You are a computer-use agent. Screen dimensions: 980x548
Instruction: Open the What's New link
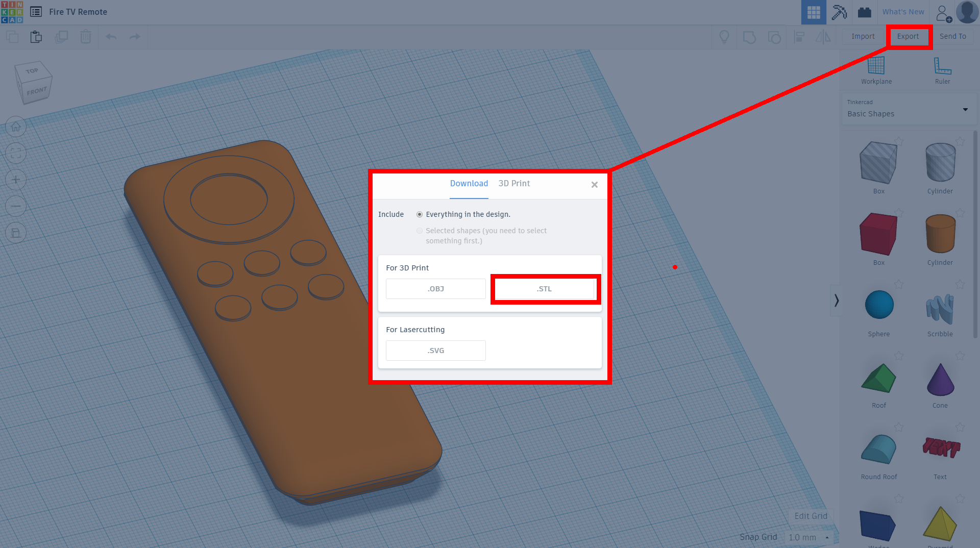tap(903, 12)
